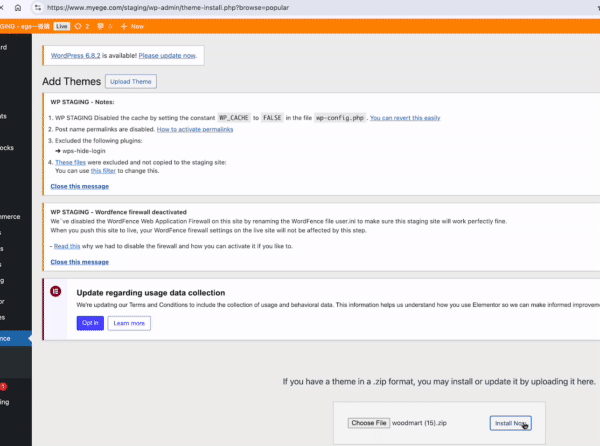Click the wp-config.php code text

(339, 118)
